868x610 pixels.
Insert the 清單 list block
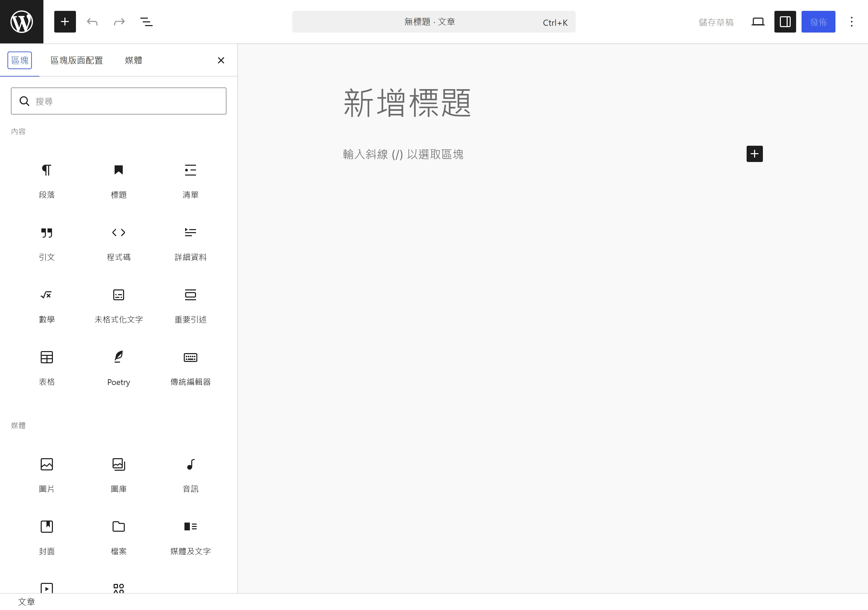pyautogui.click(x=191, y=181)
